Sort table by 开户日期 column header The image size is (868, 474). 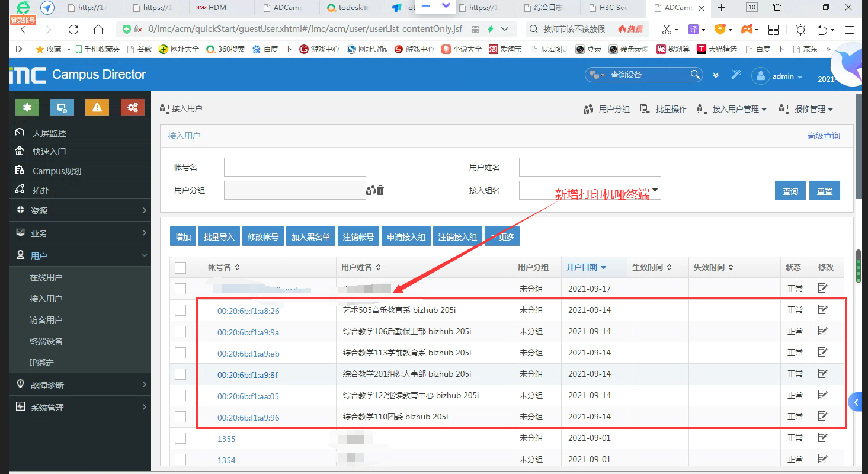click(586, 267)
